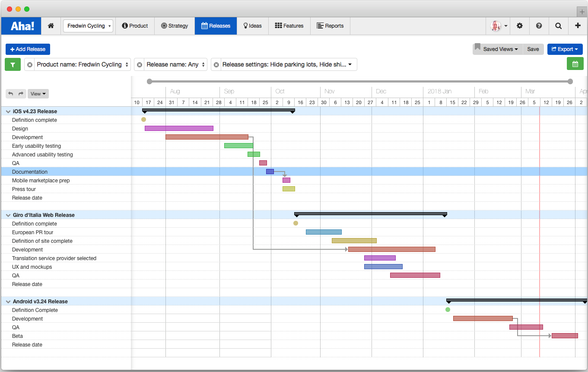Open search with the magnifying glass icon
Image resolution: width=588 pixels, height=372 pixels.
tap(558, 25)
